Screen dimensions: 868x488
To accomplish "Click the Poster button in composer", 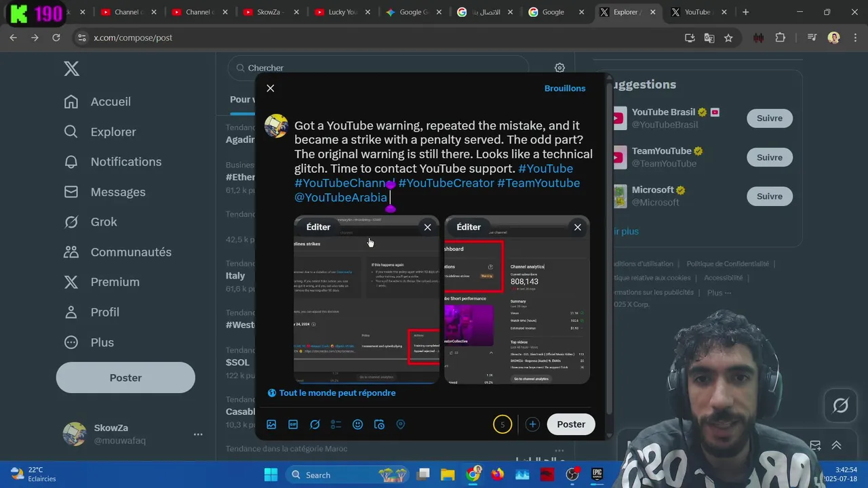I will point(571,424).
